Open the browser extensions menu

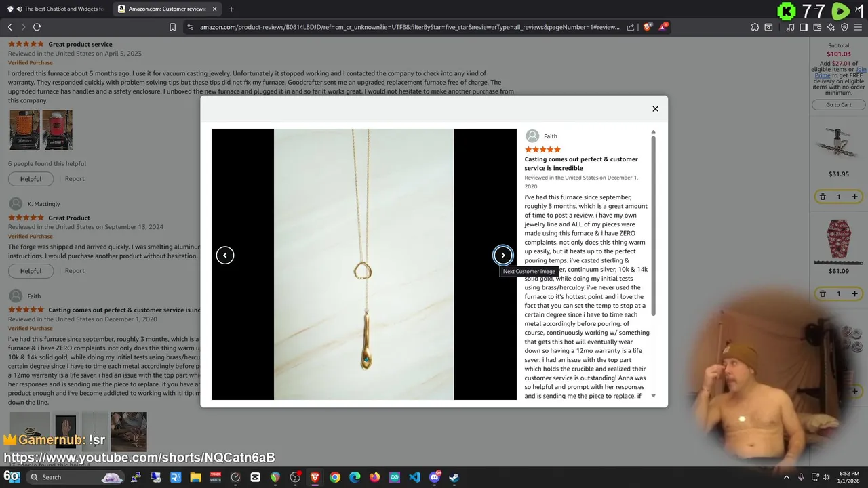coord(755,27)
